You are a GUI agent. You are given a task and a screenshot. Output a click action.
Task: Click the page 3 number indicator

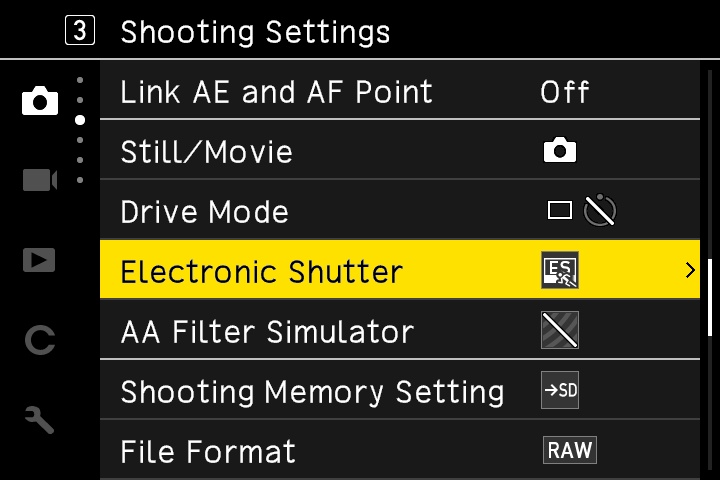click(x=81, y=31)
